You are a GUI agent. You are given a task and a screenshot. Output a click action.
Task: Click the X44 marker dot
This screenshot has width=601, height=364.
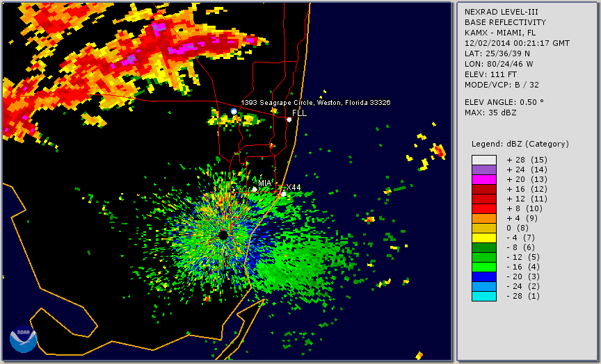tap(283, 194)
